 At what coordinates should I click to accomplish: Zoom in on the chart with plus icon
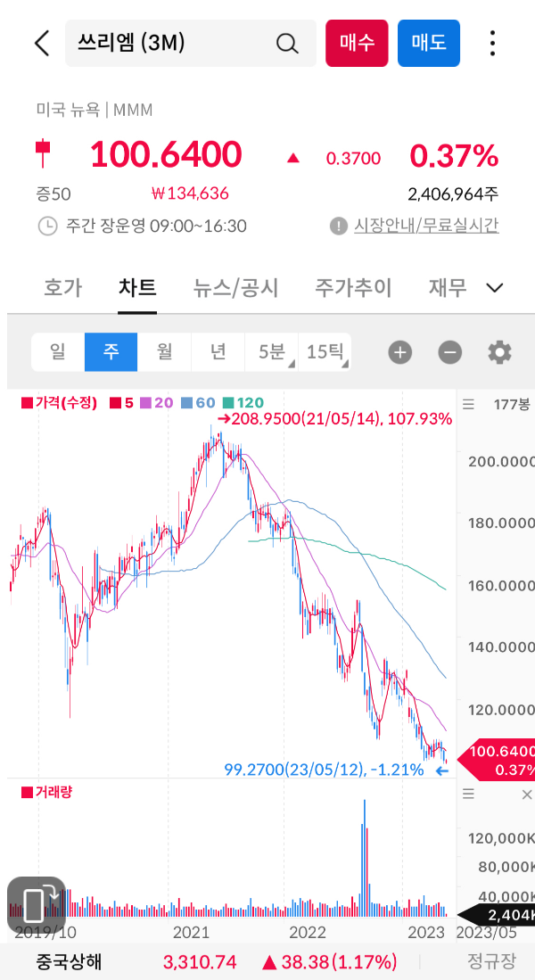[399, 352]
